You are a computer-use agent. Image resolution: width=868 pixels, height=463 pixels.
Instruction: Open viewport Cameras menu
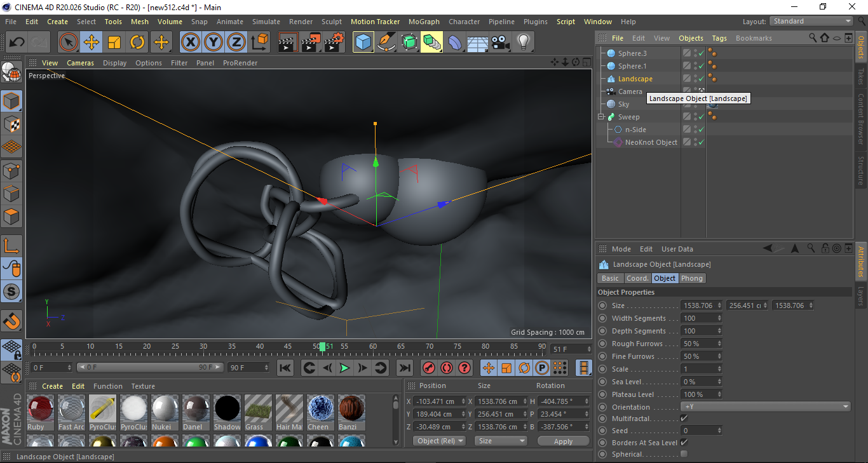80,63
